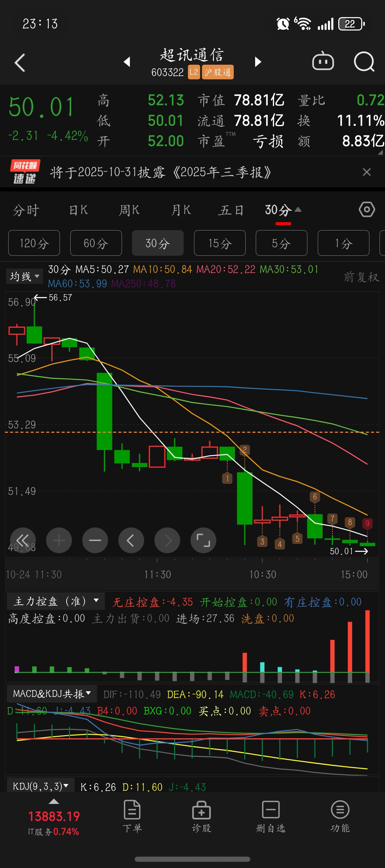Image resolution: width=385 pixels, height=868 pixels.
Task: Open the AI robot assistant icon
Action: tap(323, 61)
